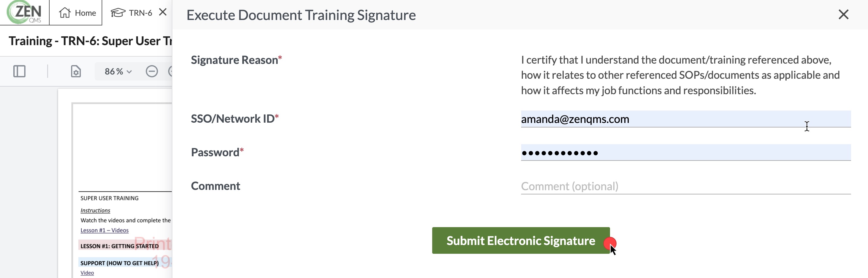Click the SSO/Network ID input field

pyautogui.click(x=686, y=119)
